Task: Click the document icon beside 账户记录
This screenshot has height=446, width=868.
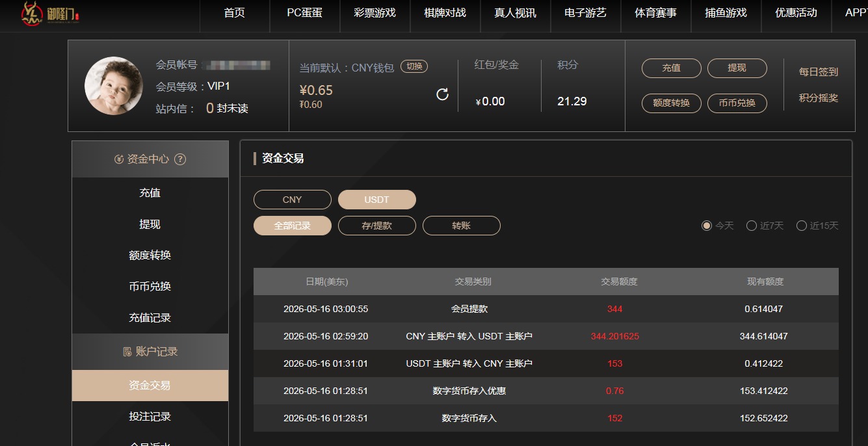Action: (x=127, y=352)
